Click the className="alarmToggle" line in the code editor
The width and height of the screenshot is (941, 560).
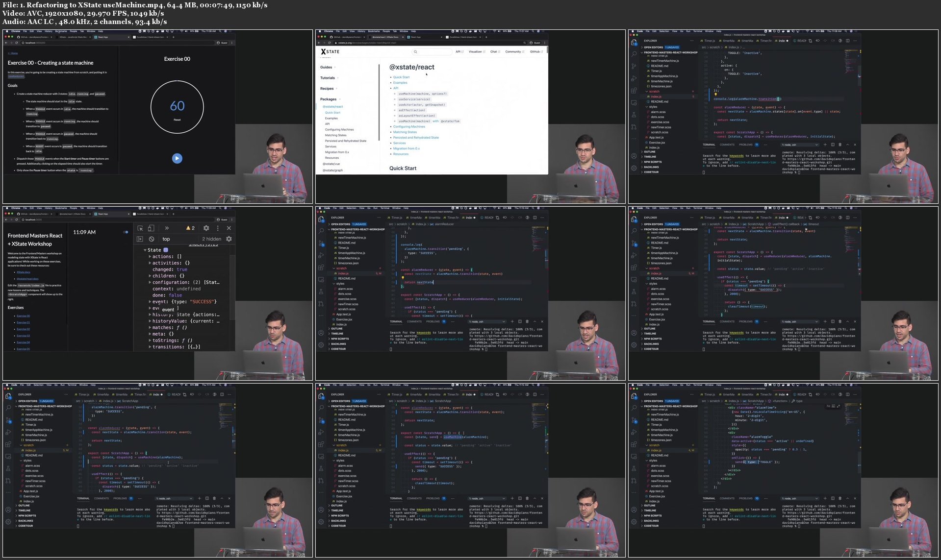click(751, 437)
